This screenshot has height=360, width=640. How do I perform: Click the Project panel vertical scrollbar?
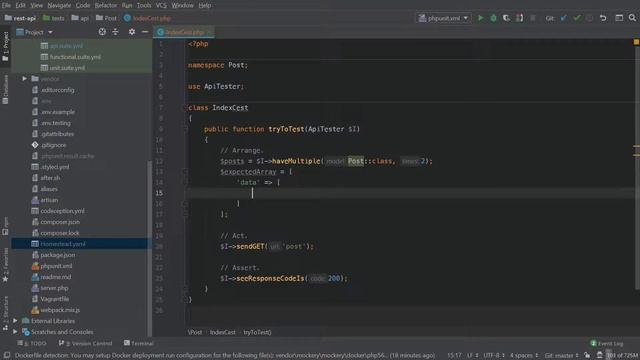pos(149,249)
